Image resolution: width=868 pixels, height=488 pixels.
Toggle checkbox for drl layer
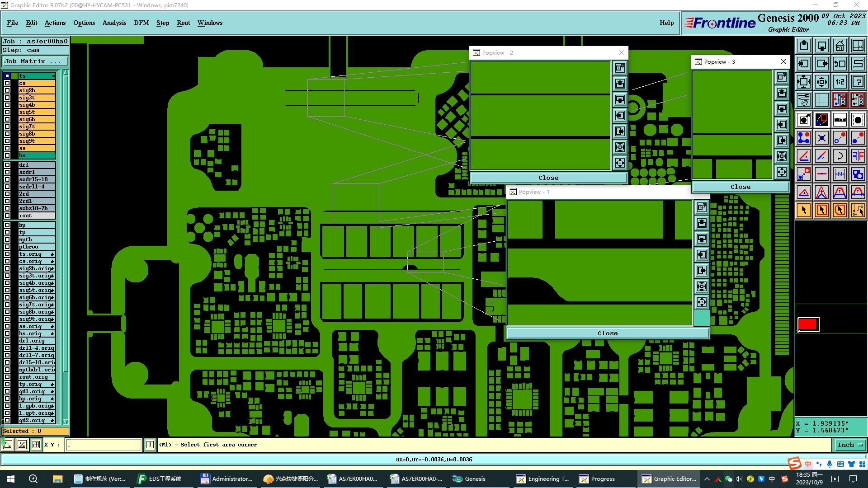(x=7, y=165)
